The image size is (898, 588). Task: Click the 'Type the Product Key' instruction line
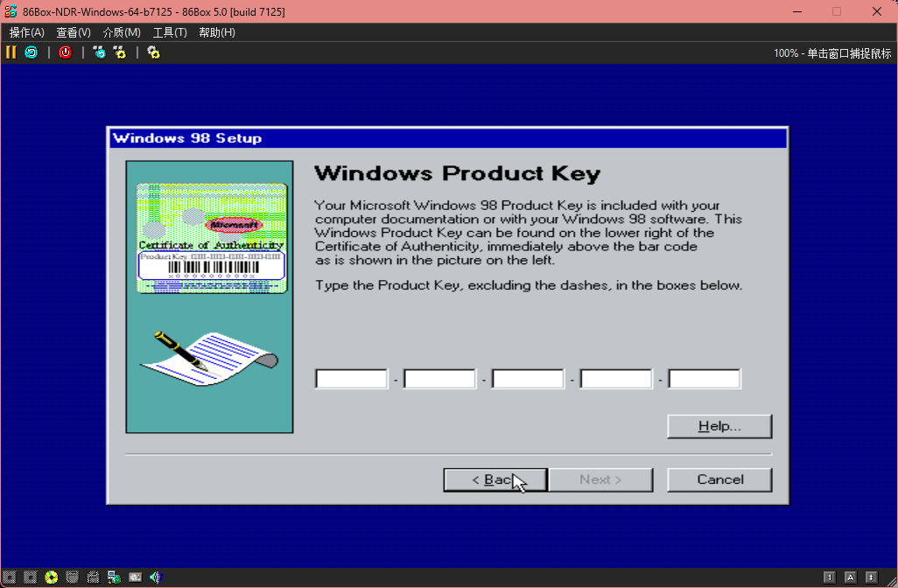tap(528, 285)
